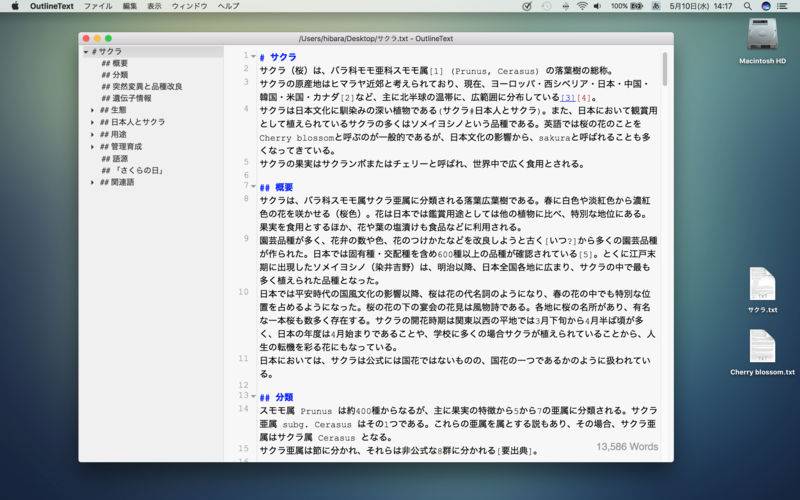Viewport: 800px width, 500px height.
Task: Click the [2] reference after カナダ
Action: coord(347,97)
